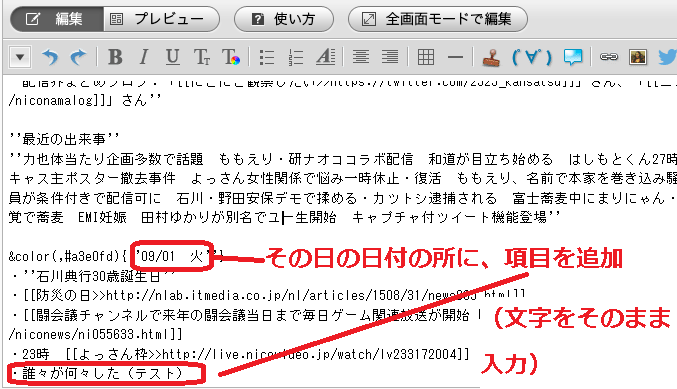
Task: Click the redo arrow icon
Action: [x=78, y=57]
